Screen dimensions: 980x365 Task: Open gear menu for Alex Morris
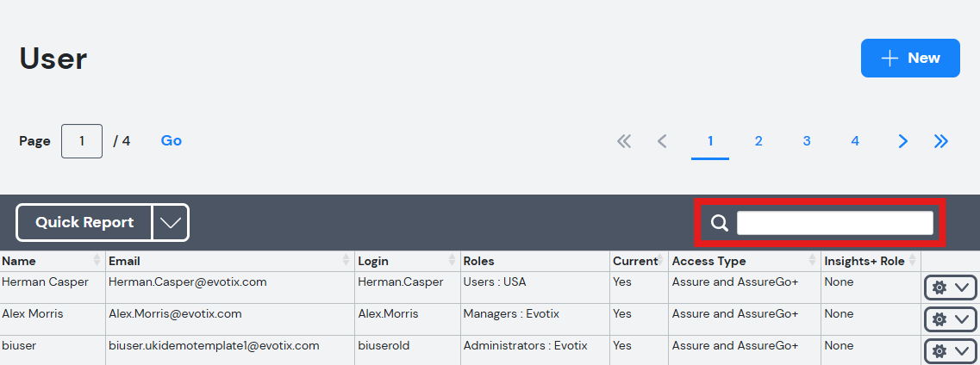point(950,319)
